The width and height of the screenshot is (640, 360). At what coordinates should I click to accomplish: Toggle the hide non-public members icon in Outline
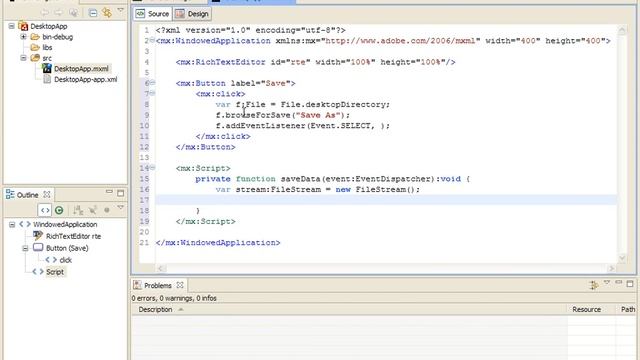[x=93, y=210]
